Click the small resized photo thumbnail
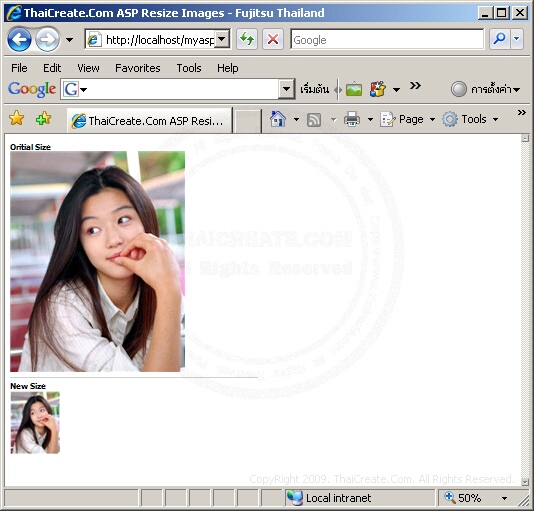Image resolution: width=534 pixels, height=511 pixels. pos(35,422)
